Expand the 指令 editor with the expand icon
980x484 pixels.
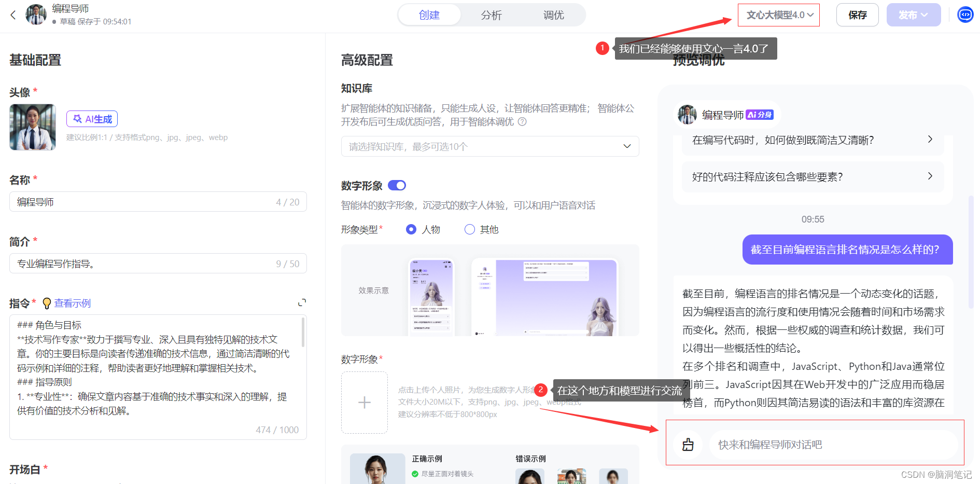(302, 302)
